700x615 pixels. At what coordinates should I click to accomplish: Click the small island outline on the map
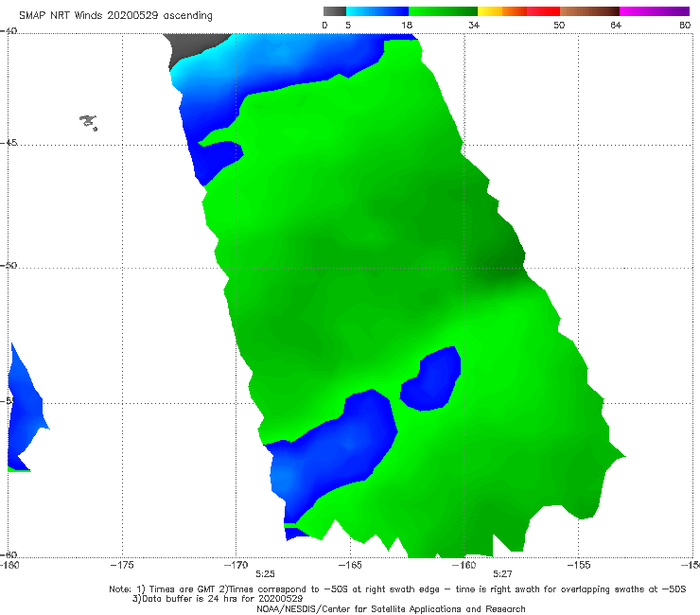[88, 122]
